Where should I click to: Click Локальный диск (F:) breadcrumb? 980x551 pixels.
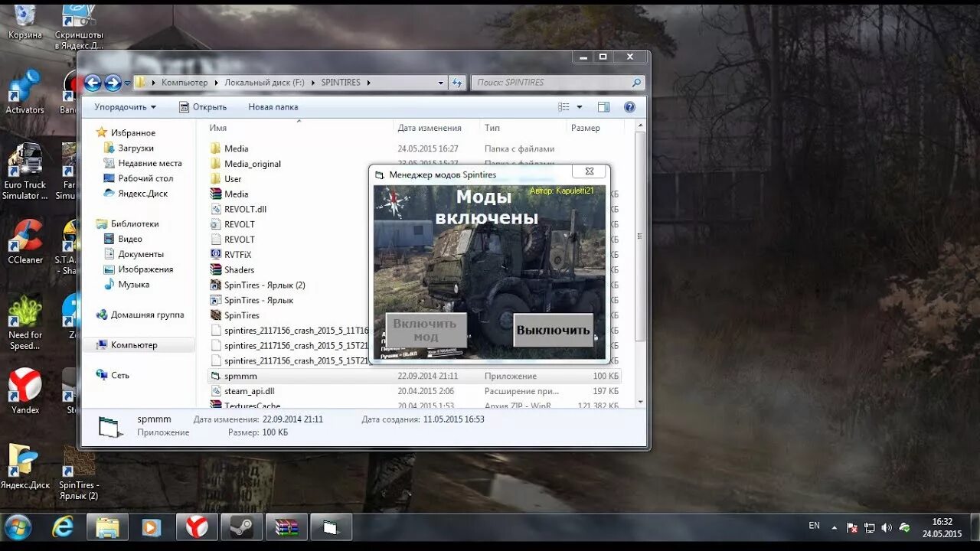264,83
